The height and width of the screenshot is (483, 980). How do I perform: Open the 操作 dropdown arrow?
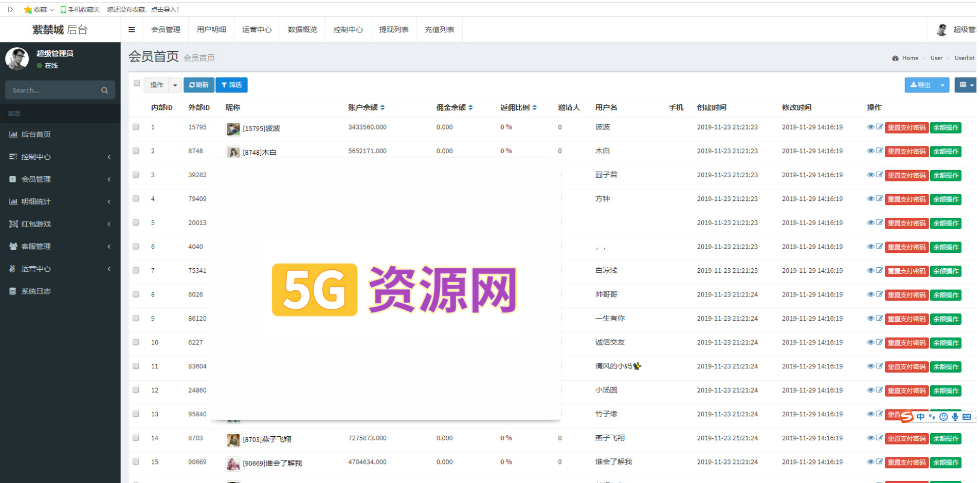pyautogui.click(x=175, y=85)
